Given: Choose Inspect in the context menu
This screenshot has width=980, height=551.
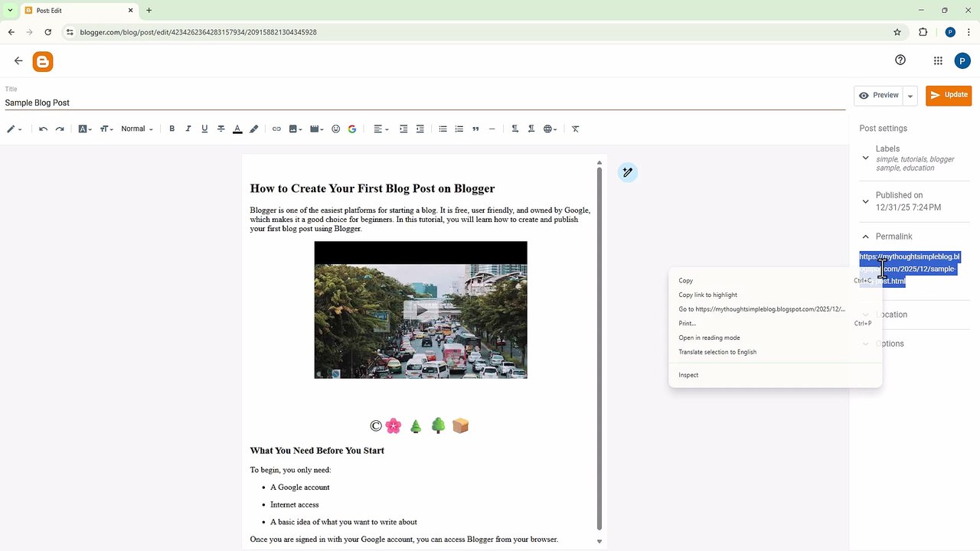Looking at the screenshot, I should point(775,375).
